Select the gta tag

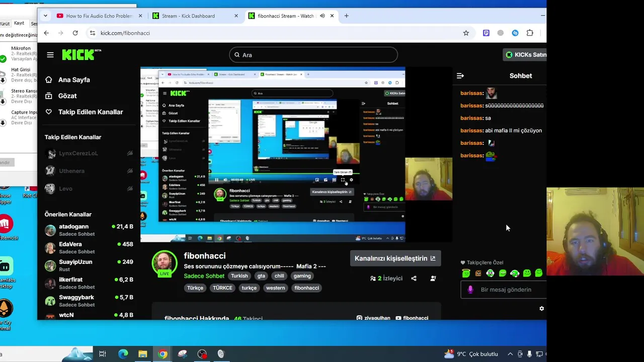pyautogui.click(x=261, y=276)
